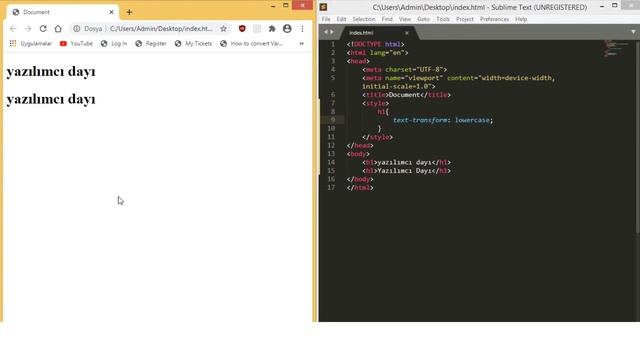The width and height of the screenshot is (640, 360).
Task: Click the Document title text on line 6
Action: click(404, 95)
